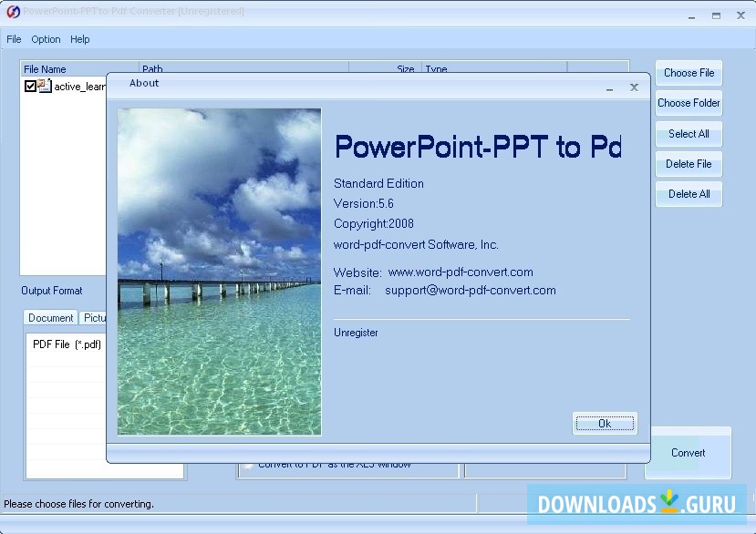Click the Choose Folder button
The image size is (756, 534).
(689, 103)
